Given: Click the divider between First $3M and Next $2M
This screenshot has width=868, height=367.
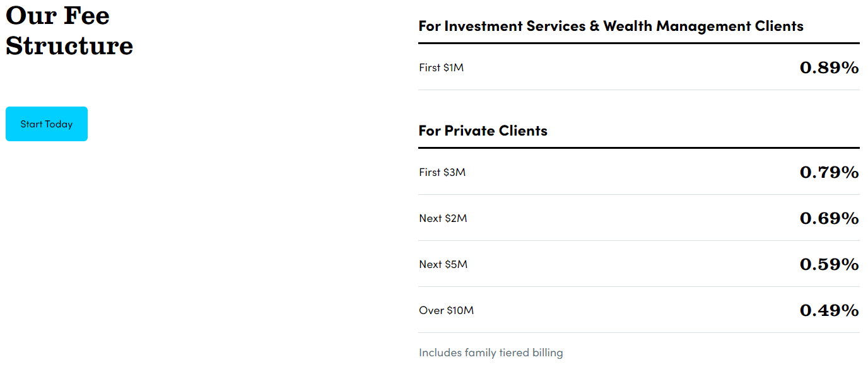Looking at the screenshot, I should tap(638, 195).
